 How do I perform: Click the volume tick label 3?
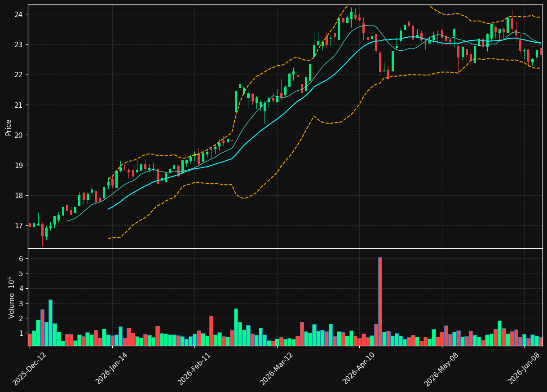pyautogui.click(x=21, y=304)
